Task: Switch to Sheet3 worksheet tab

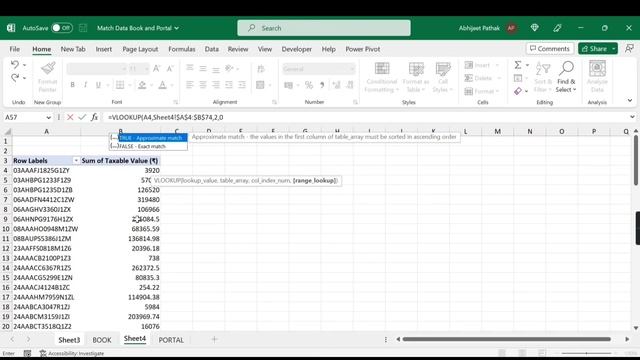Action: [x=69, y=340]
